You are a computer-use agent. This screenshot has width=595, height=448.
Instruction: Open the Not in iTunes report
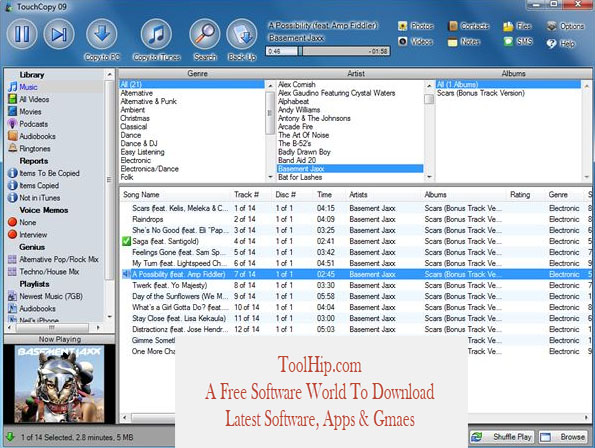tap(34, 198)
